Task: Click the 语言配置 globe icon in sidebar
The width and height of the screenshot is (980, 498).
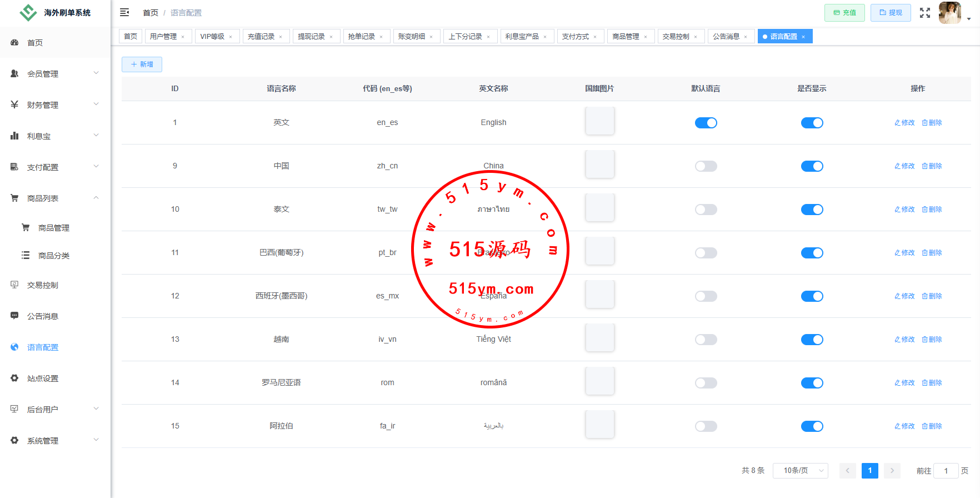Action: (14, 347)
